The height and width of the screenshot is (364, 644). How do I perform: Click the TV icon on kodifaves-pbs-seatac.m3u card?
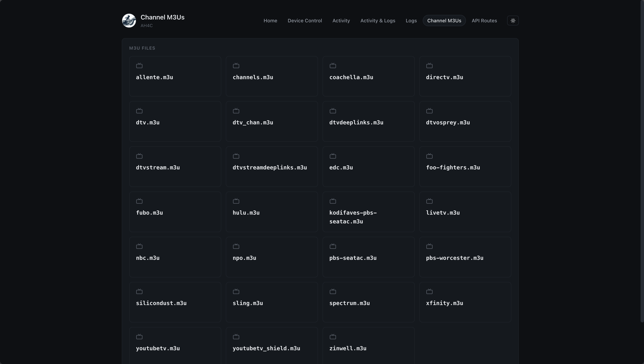[333, 201]
